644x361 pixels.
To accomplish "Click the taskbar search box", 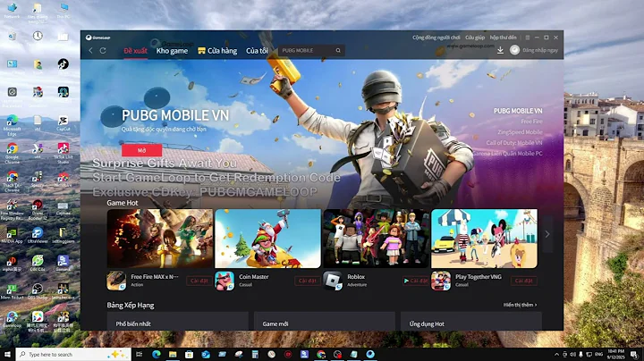I will pos(73,354).
